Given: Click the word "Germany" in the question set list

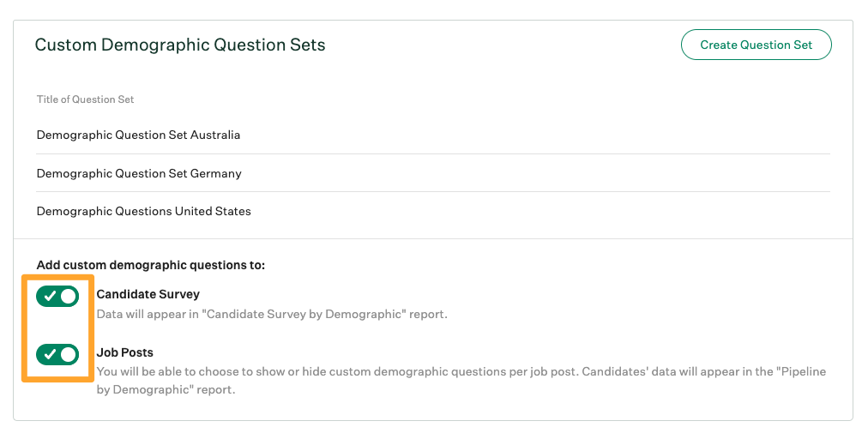Looking at the screenshot, I should tap(217, 173).
